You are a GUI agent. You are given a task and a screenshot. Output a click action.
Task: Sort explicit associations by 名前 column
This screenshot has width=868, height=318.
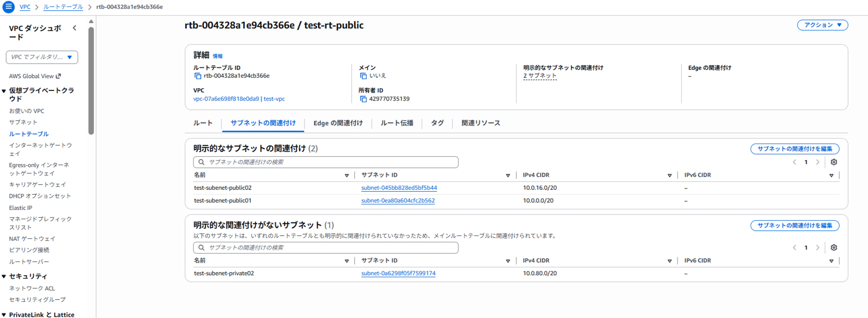point(347,176)
